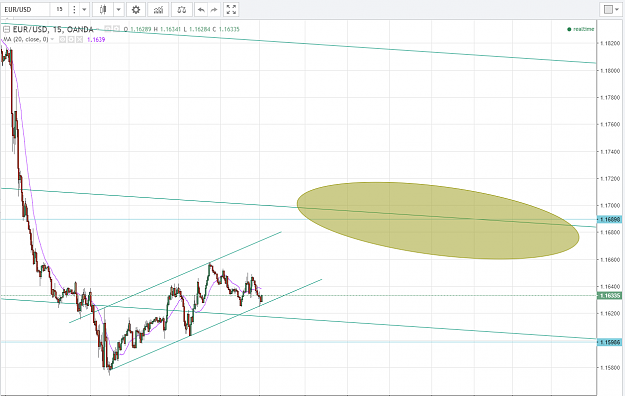625x396 pixels.
Task: Undo last action with left arrow
Action: point(201,10)
